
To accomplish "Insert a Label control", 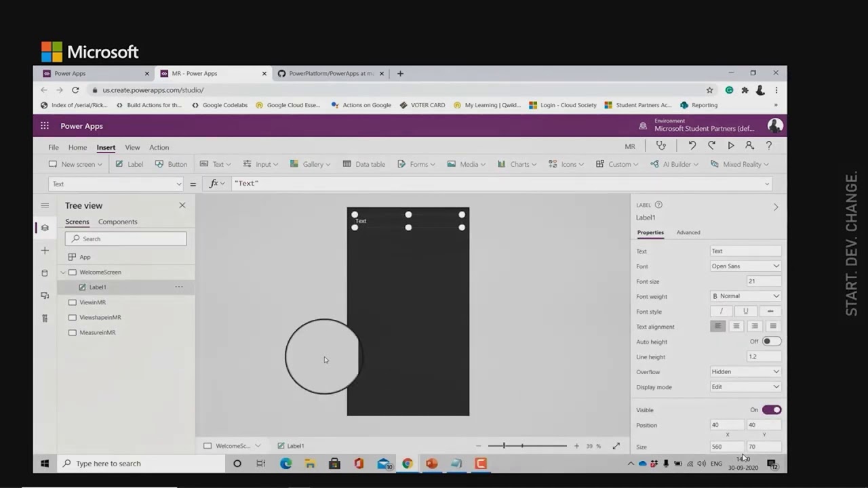I will coord(129,164).
